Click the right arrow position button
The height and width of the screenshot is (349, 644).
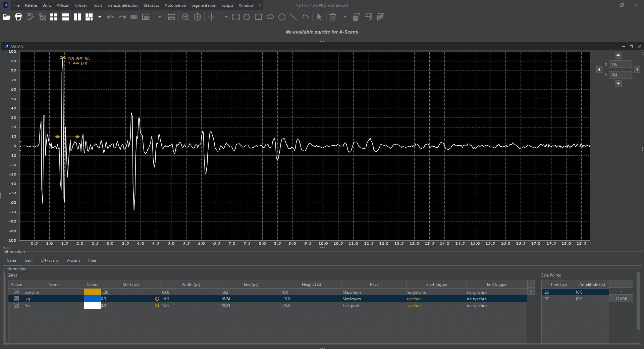637,69
